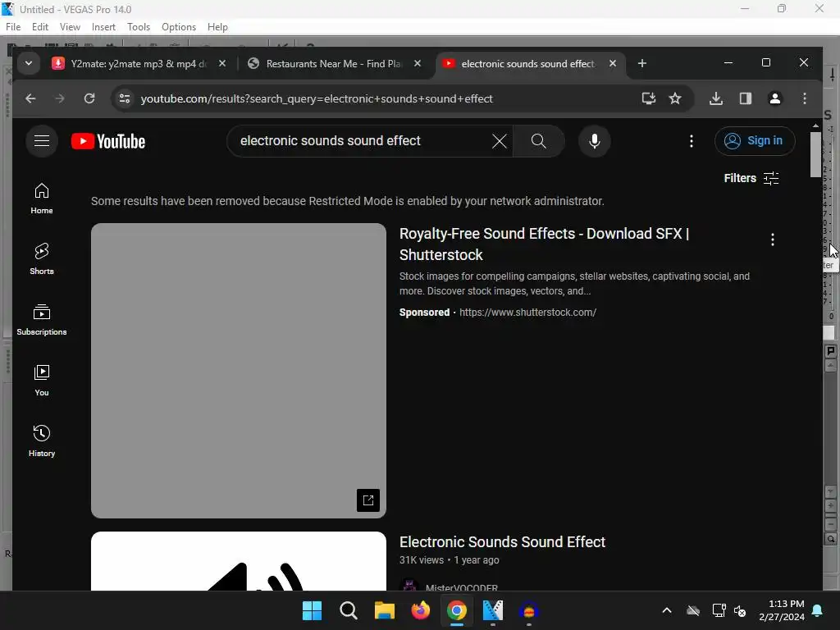
Task: Open Shorts in YouTube sidebar
Action: [42, 259]
